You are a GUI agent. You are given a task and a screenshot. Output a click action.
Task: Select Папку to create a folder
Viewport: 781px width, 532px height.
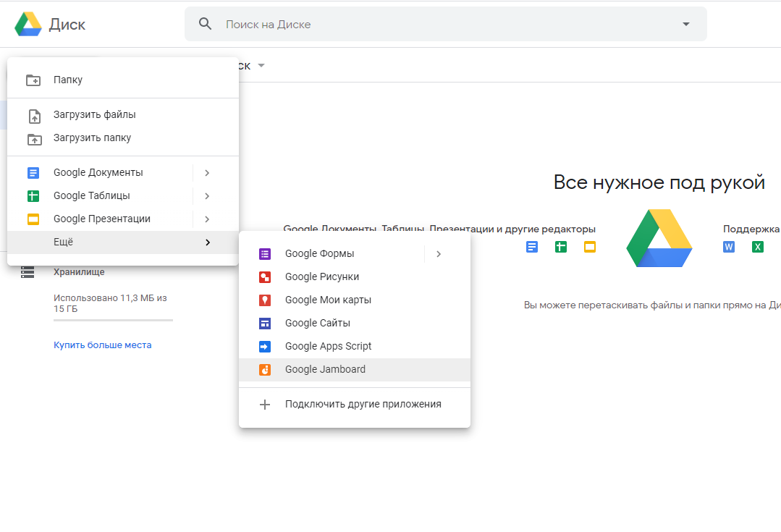click(123, 80)
